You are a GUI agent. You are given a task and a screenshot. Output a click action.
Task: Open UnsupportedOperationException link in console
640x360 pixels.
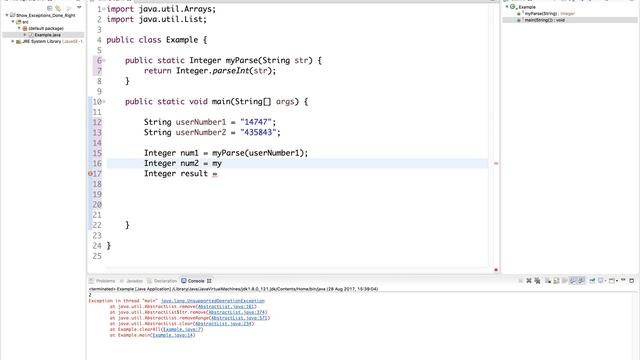click(213, 301)
